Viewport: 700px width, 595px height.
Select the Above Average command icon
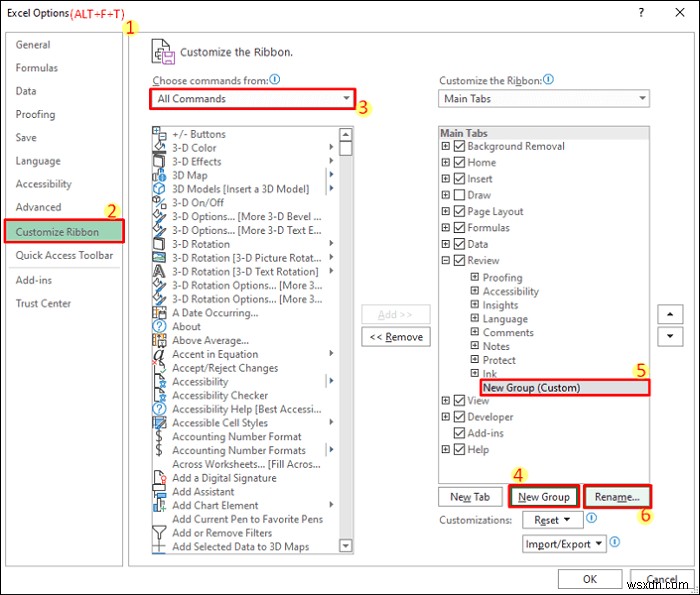coord(159,340)
